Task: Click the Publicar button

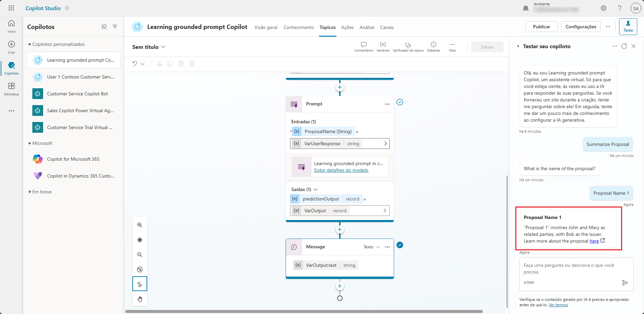Action: 541,27
